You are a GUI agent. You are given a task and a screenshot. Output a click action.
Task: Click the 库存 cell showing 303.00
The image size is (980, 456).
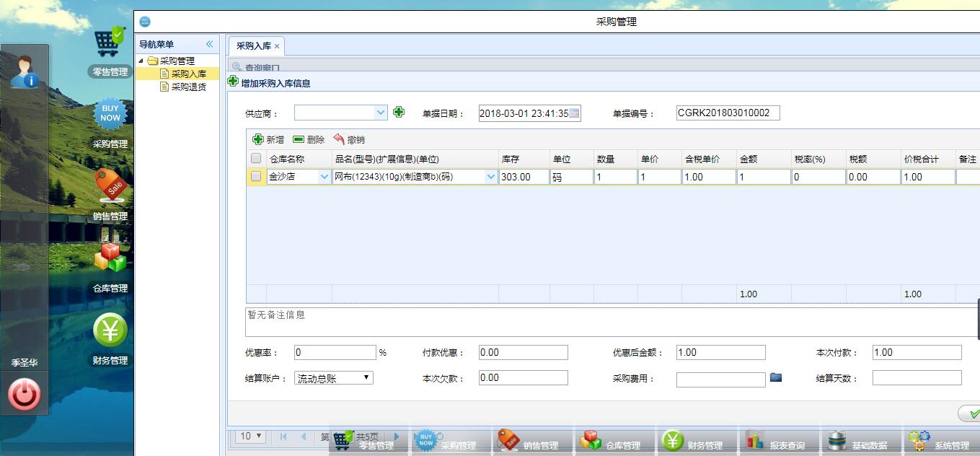tap(524, 177)
